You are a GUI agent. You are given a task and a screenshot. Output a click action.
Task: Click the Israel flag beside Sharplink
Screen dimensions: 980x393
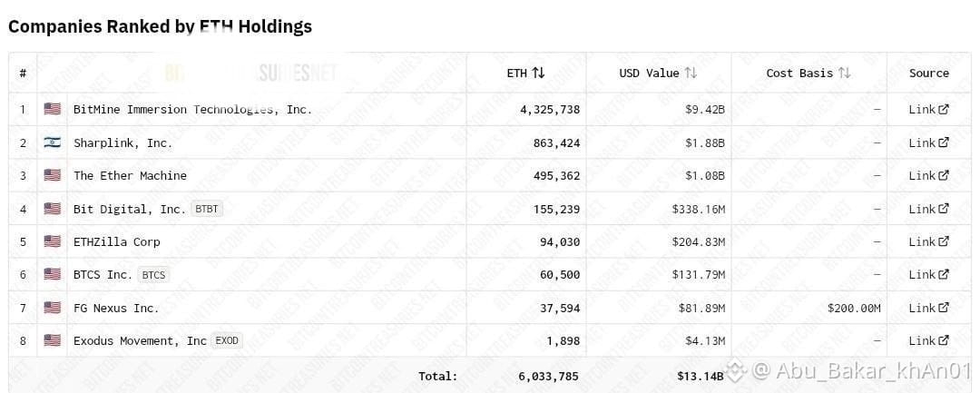(53, 142)
